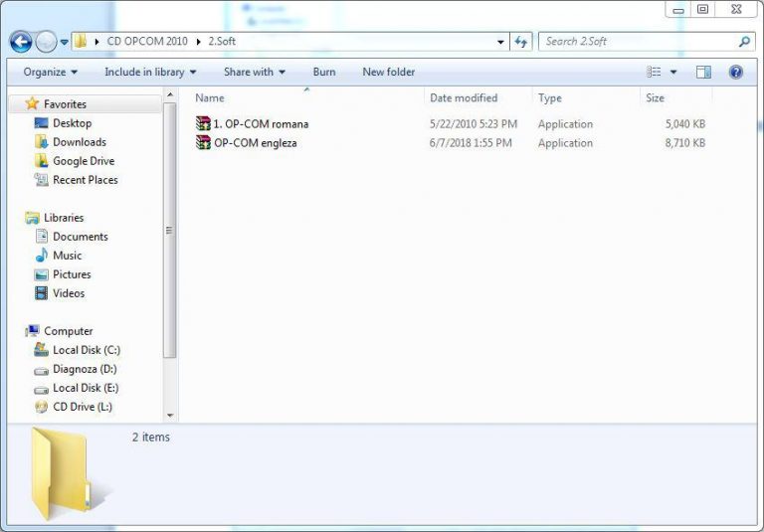
Task: Click the date 5/22/2010 5:23 PM
Action: [x=474, y=124]
